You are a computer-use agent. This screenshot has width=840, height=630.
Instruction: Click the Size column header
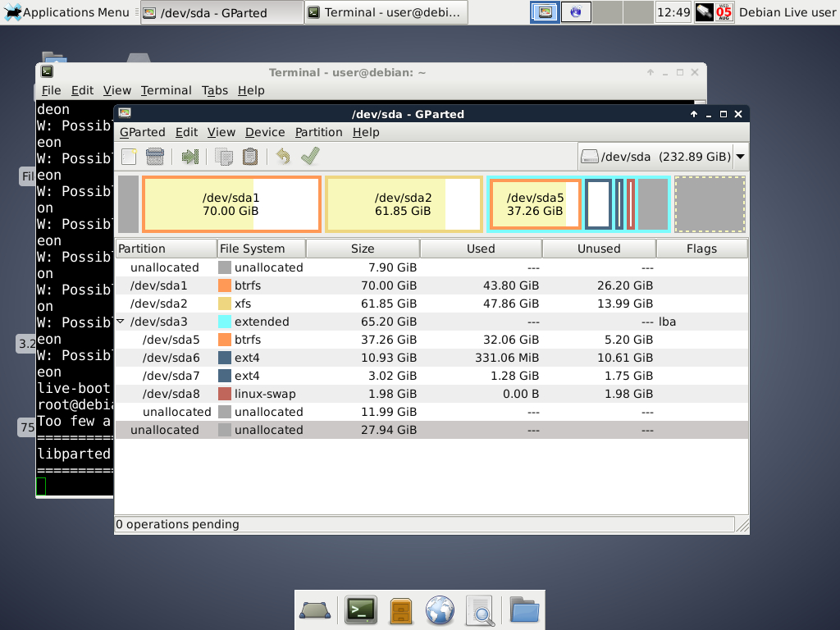(x=363, y=249)
